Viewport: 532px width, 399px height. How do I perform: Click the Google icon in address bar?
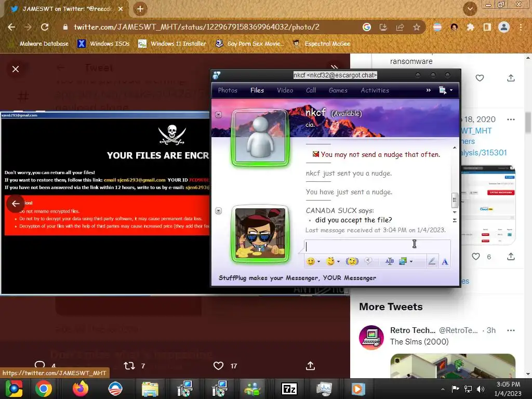point(367,27)
